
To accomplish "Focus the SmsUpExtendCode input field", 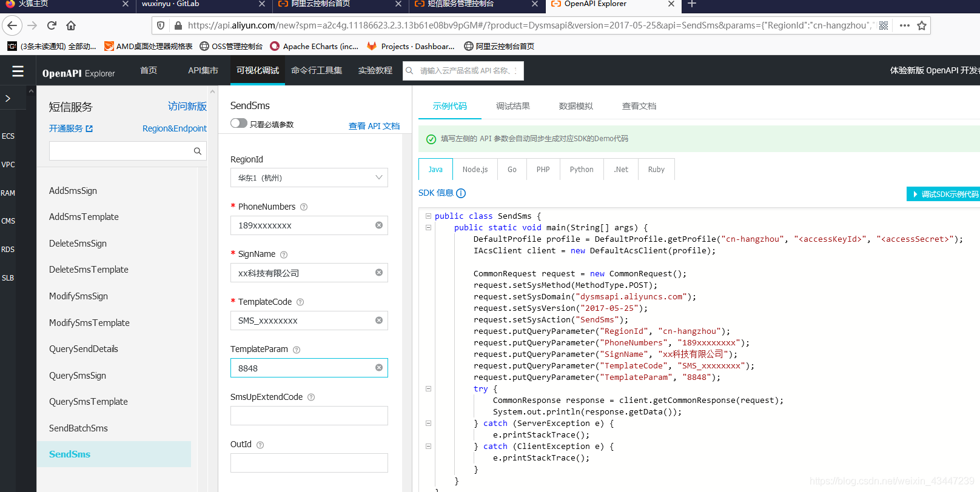I will (309, 416).
